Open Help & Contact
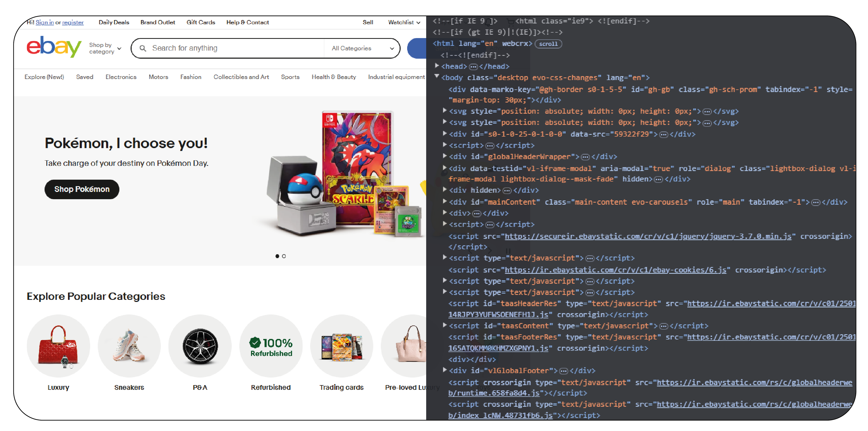The height and width of the screenshot is (431, 868). pyautogui.click(x=248, y=22)
